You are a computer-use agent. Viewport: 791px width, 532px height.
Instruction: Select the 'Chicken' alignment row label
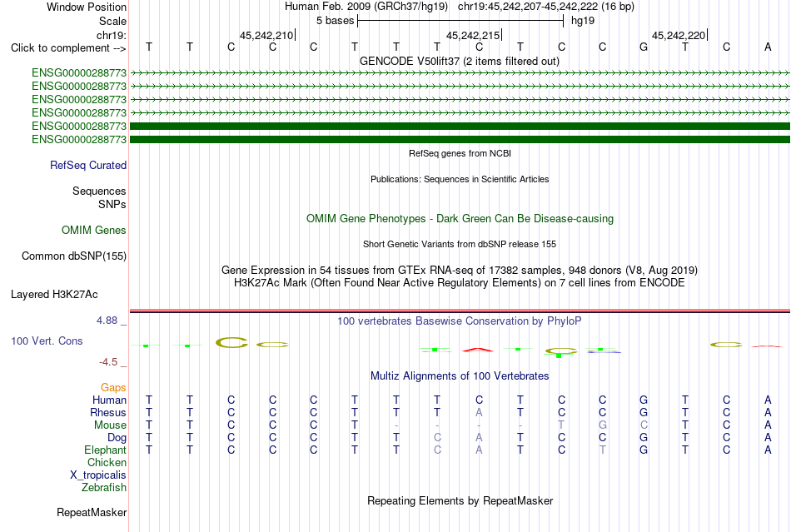(x=107, y=462)
